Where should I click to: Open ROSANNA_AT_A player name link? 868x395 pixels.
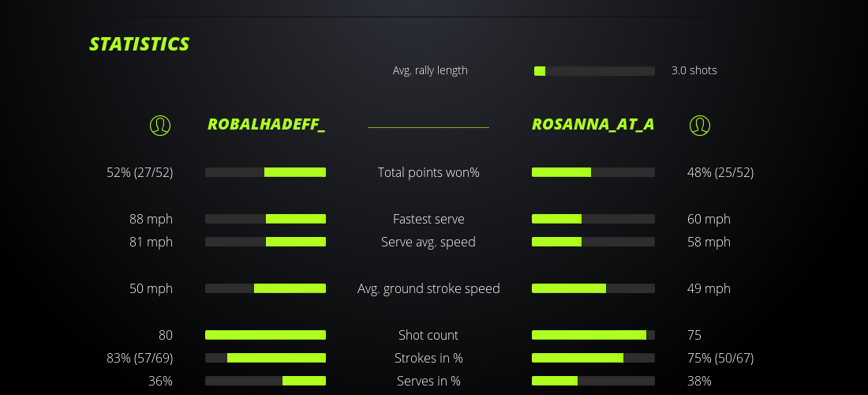[593, 125]
